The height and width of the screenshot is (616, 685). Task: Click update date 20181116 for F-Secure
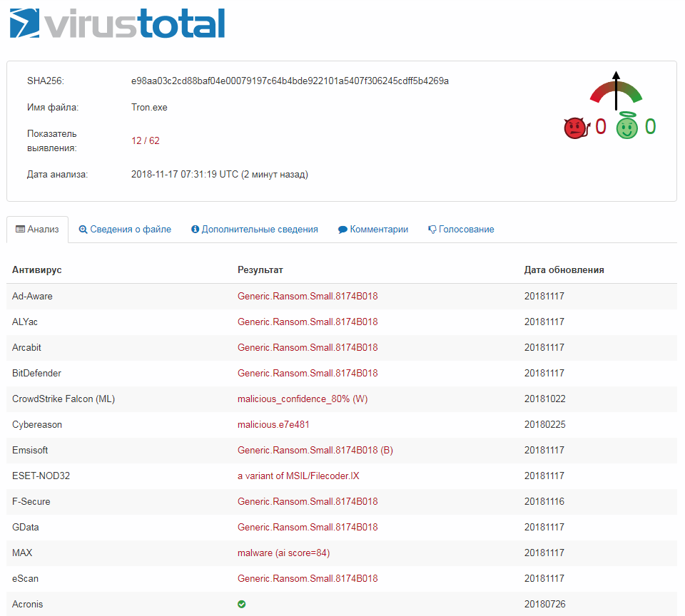[x=544, y=502]
